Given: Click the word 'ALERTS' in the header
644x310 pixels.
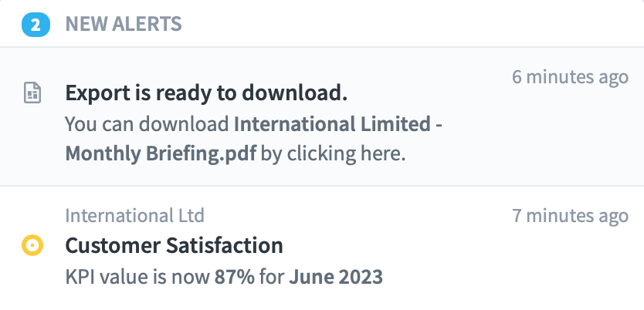Looking at the screenshot, I should (147, 24).
